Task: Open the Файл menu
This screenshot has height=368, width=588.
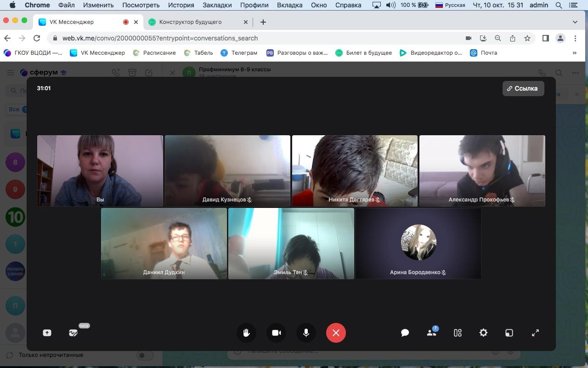Action: tap(67, 5)
